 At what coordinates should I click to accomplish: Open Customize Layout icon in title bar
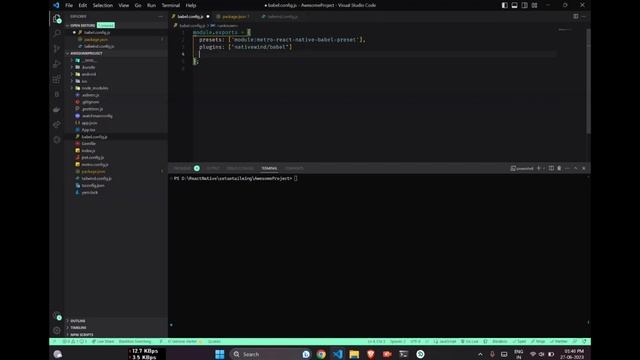534,5
